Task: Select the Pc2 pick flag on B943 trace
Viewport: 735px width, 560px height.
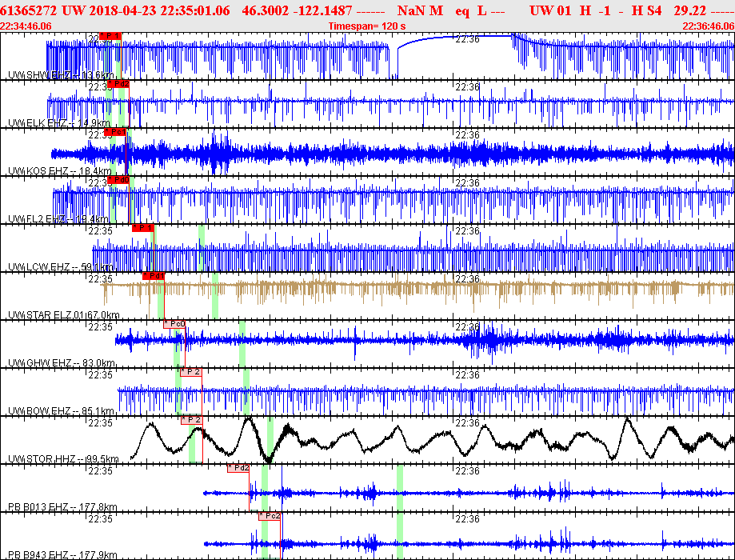Action: click(270, 516)
